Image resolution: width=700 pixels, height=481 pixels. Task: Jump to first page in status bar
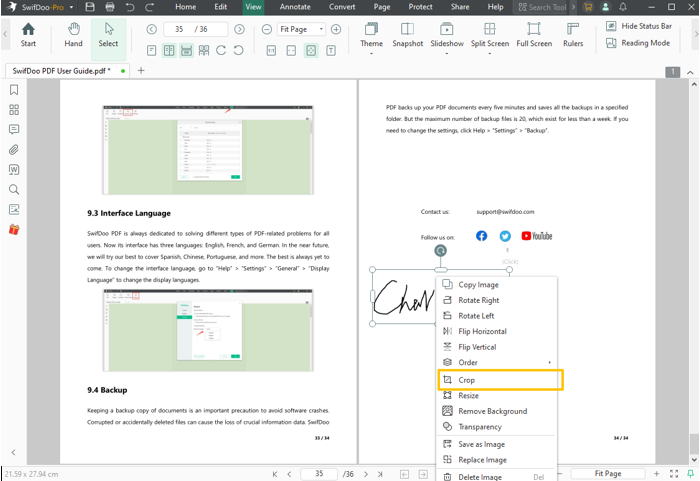(x=275, y=474)
